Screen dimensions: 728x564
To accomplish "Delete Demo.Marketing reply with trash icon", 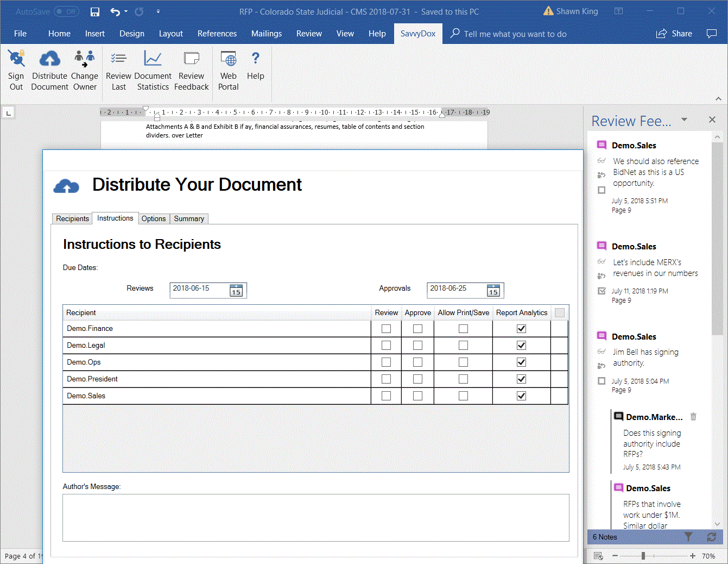I will 693,417.
